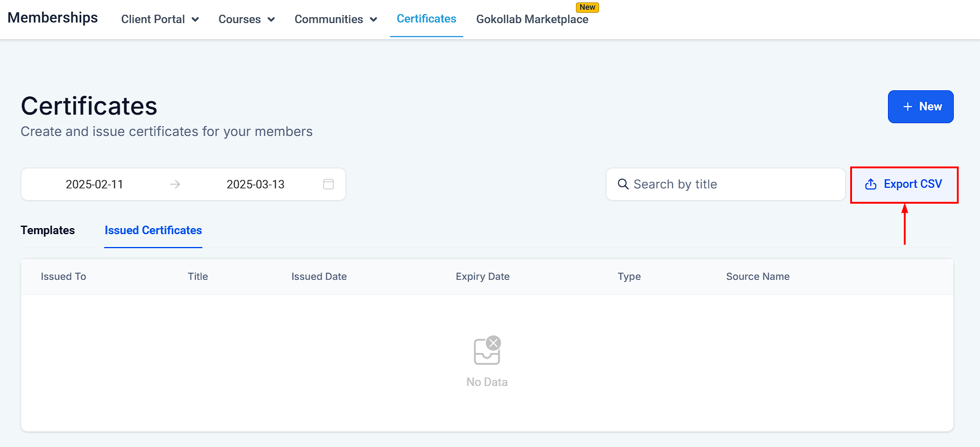The image size is (980, 447).
Task: Click the blue New button
Action: pos(920,107)
